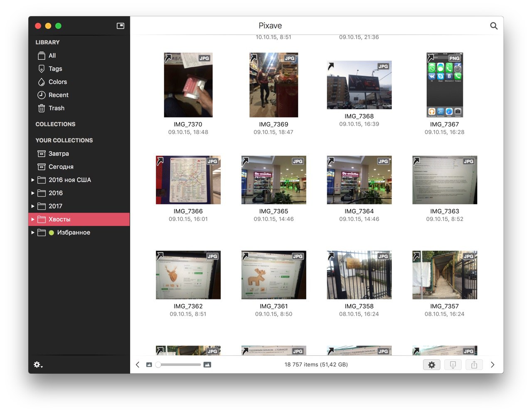Click the Завтра archive box icon
Screen dimensions: 532x414
[42, 154]
